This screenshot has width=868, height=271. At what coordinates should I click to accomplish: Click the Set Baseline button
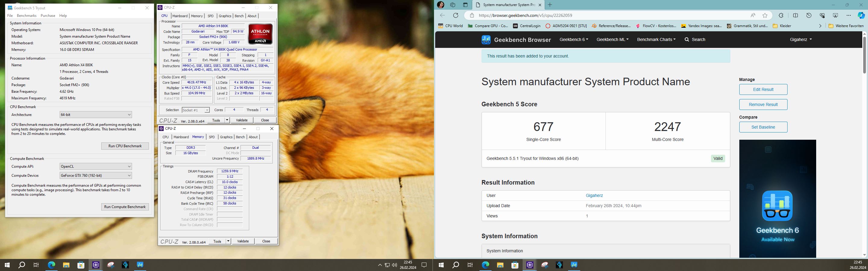click(763, 127)
